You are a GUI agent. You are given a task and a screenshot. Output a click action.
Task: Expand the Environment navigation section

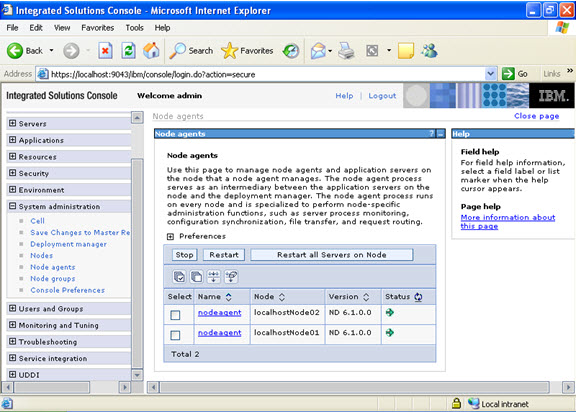click(x=13, y=189)
